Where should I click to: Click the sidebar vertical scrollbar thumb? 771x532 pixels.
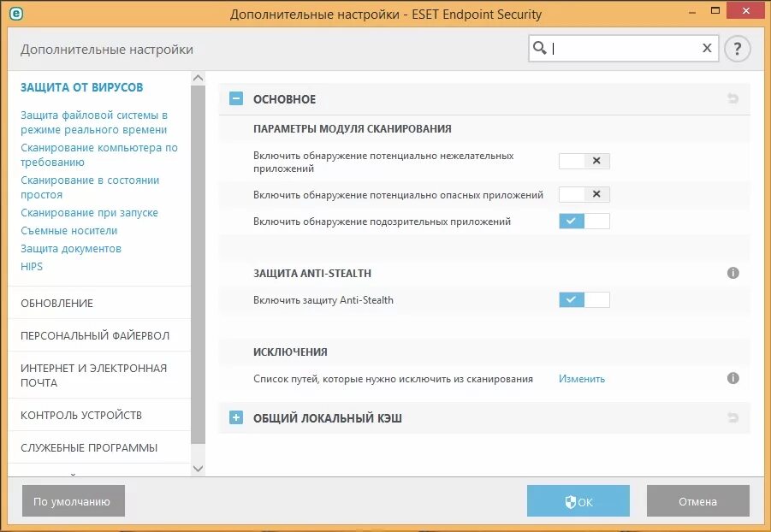199,264
